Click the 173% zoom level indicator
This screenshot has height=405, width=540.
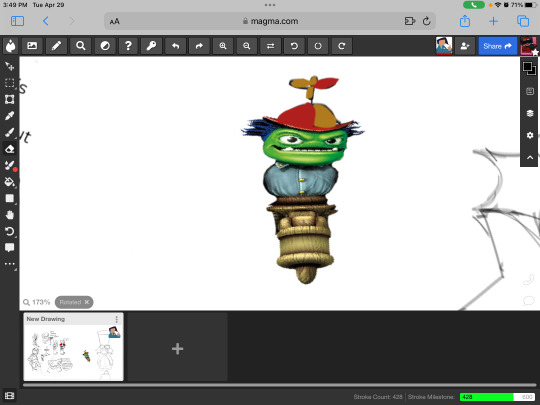pyautogui.click(x=37, y=302)
